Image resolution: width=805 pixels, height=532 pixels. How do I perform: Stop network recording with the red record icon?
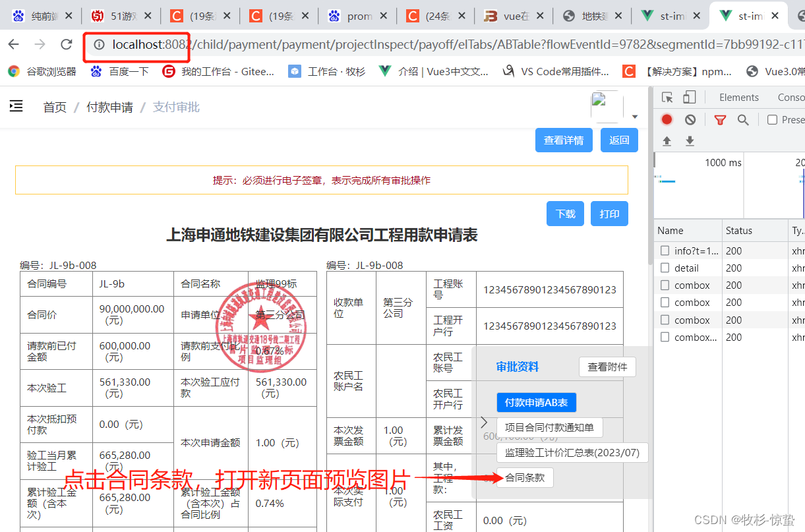click(667, 119)
